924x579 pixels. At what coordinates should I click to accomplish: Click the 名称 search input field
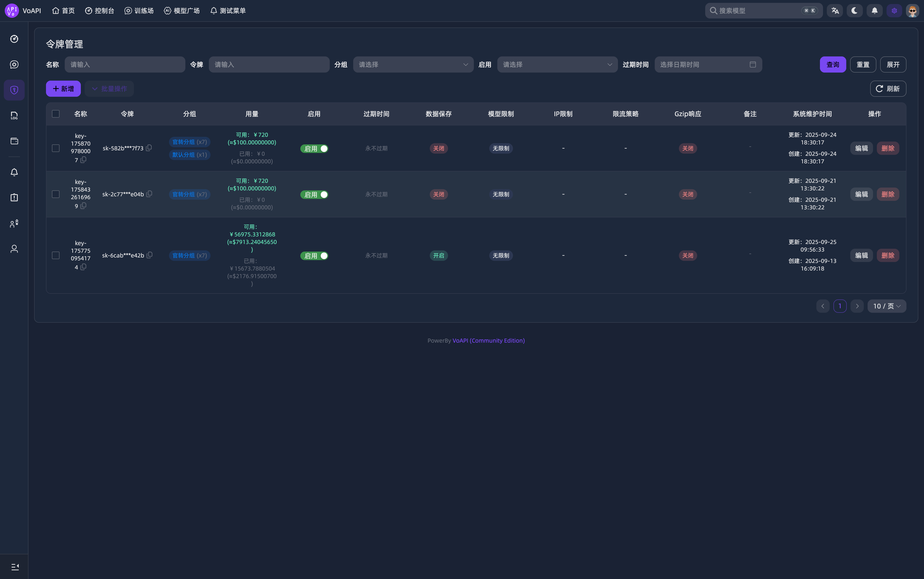pos(125,65)
